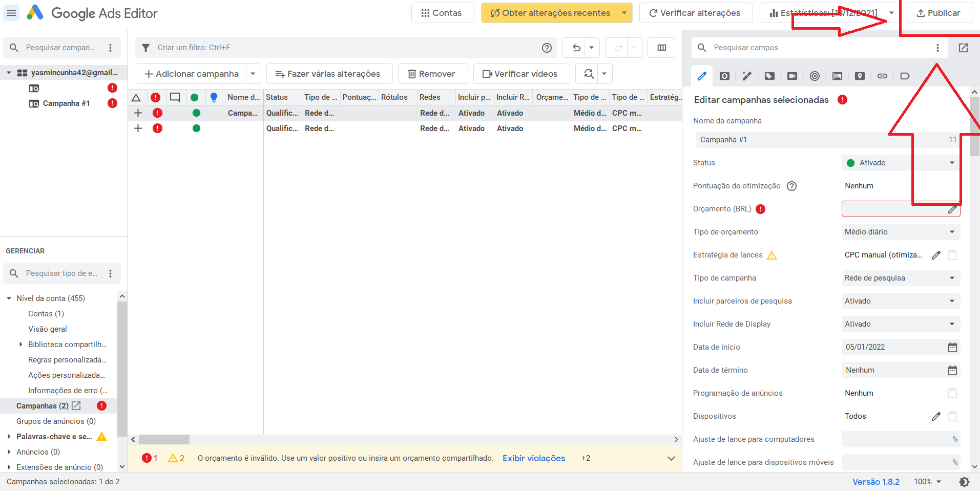Collapse the Nível da conta tree

pos(9,298)
